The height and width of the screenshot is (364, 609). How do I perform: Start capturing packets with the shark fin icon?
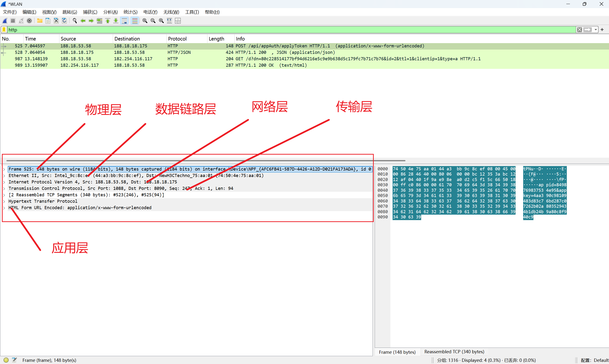(x=5, y=21)
